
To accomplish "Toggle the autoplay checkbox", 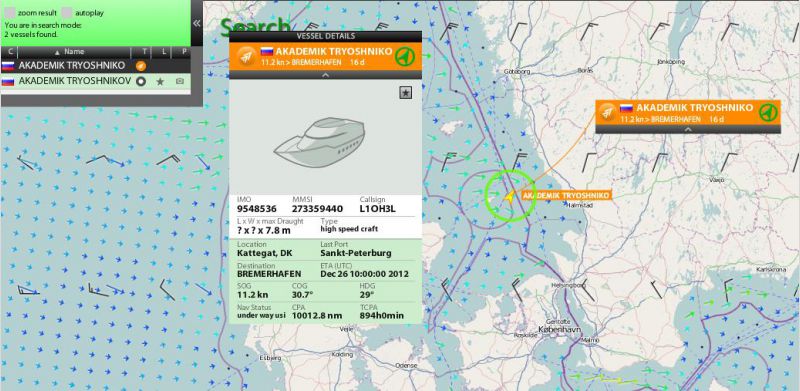I will tap(67, 13).
